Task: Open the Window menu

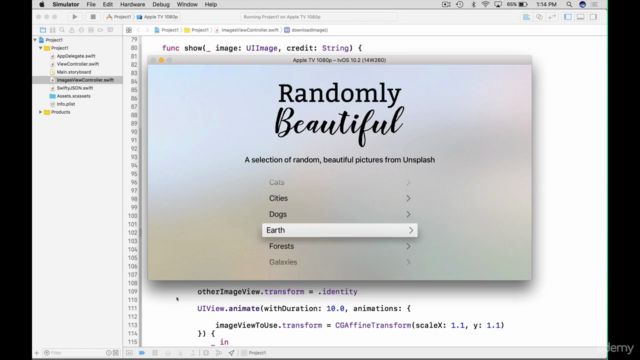Action: click(187, 4)
